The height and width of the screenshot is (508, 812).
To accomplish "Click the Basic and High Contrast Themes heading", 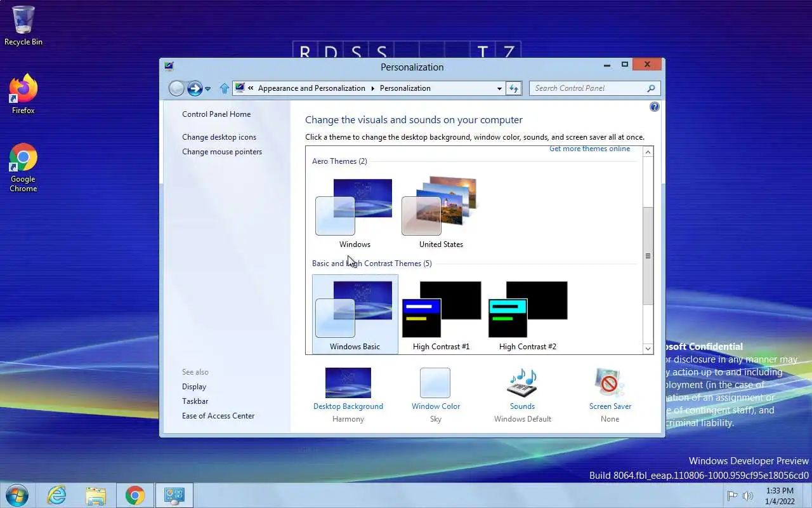I will (372, 264).
